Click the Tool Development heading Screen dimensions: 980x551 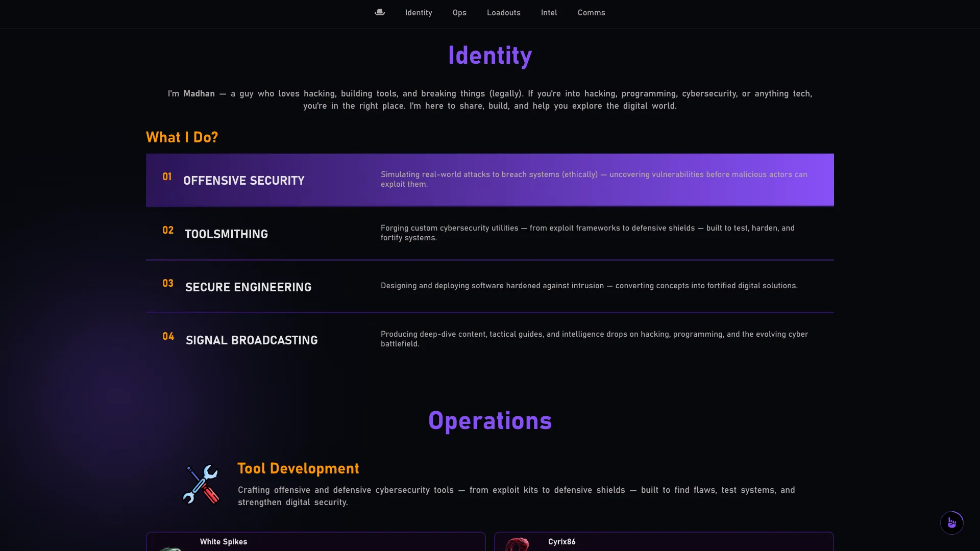(x=298, y=468)
